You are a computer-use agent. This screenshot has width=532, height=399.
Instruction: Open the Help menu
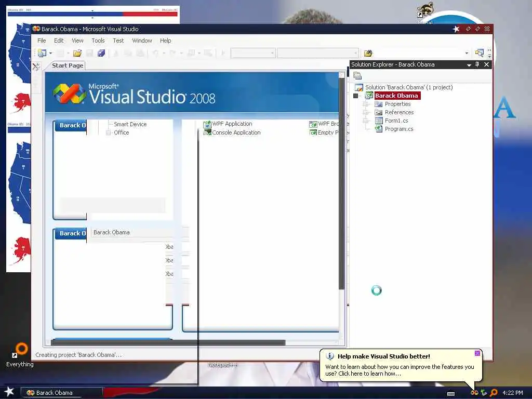click(x=166, y=41)
